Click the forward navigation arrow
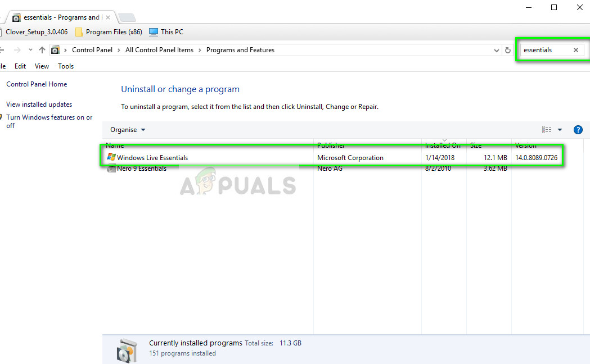The width and height of the screenshot is (590, 364). pos(17,50)
